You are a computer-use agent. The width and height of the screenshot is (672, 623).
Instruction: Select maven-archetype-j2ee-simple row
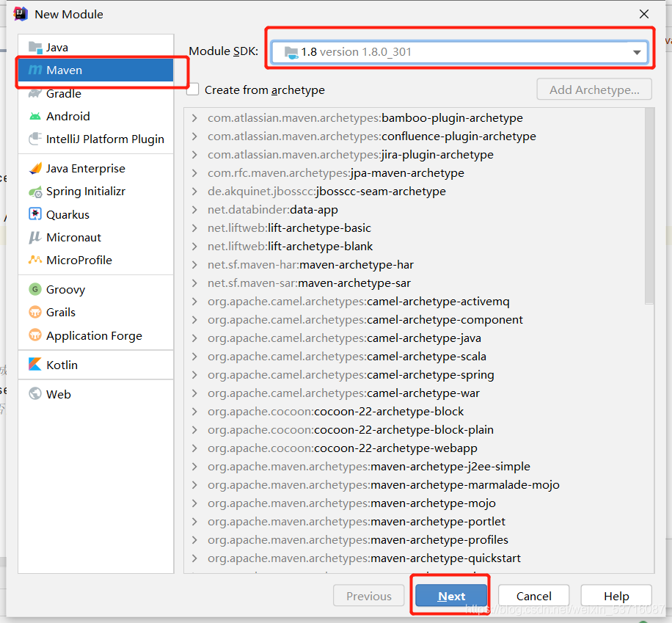pos(414,467)
